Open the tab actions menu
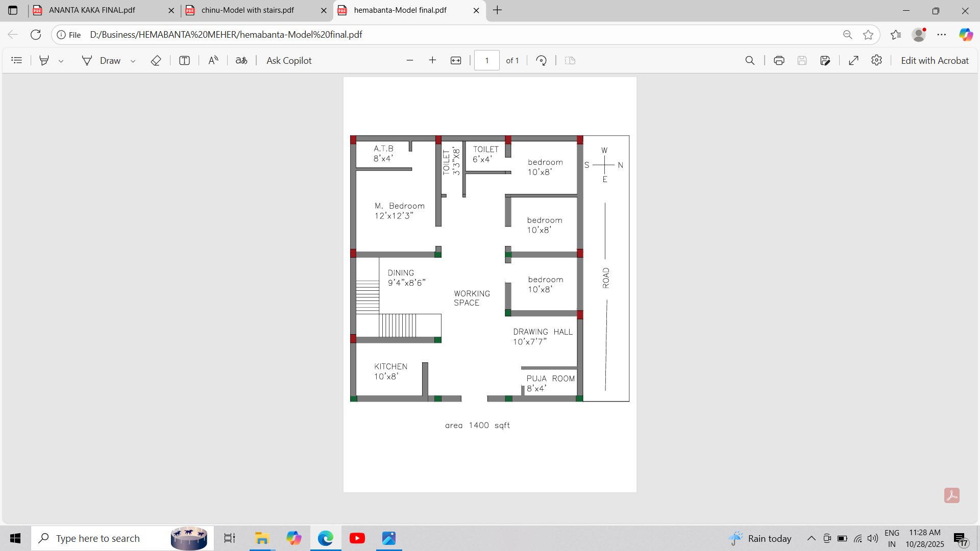The image size is (980, 551). click(13, 10)
